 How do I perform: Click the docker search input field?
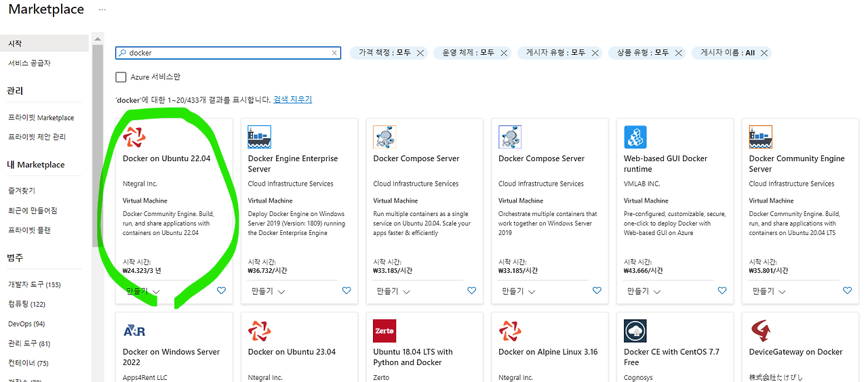point(228,53)
